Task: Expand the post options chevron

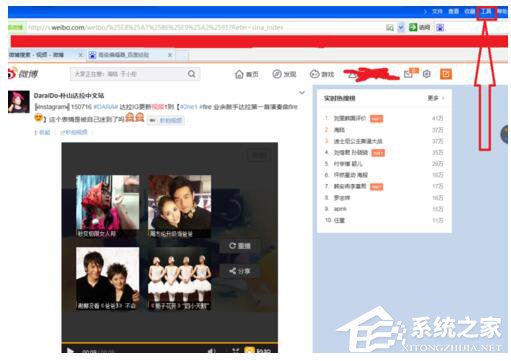Action: pyautogui.click(x=302, y=93)
